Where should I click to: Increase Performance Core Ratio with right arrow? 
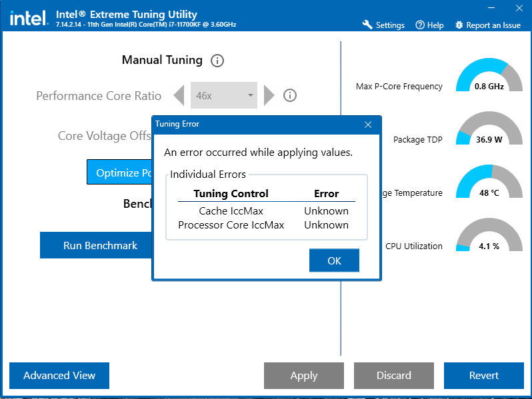(x=269, y=95)
